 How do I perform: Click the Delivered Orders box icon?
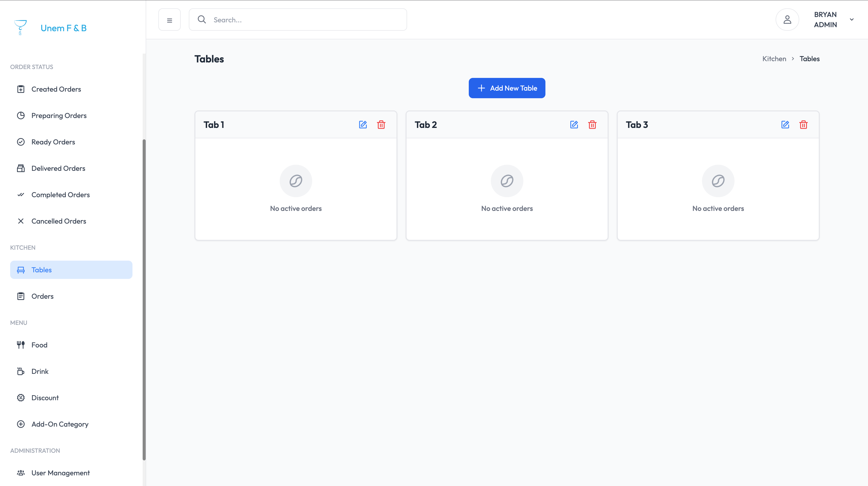[x=21, y=168]
